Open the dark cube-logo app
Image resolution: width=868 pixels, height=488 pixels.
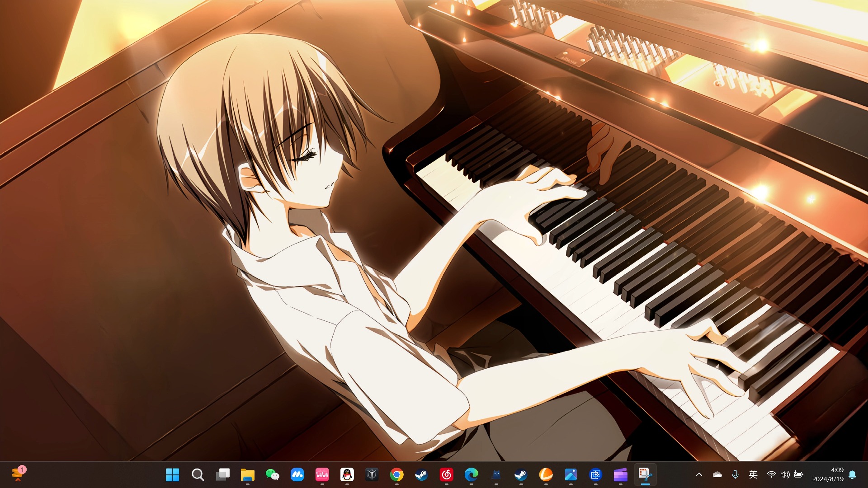pos(372,474)
